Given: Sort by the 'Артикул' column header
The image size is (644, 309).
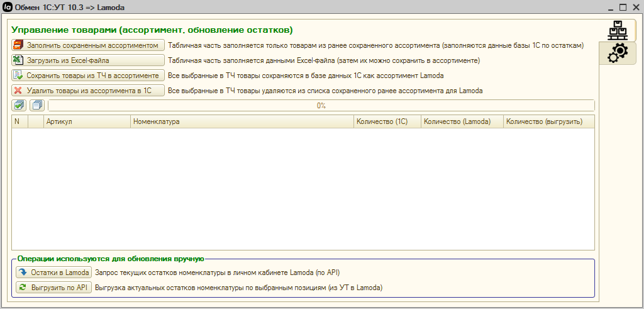Looking at the screenshot, I should [87, 121].
